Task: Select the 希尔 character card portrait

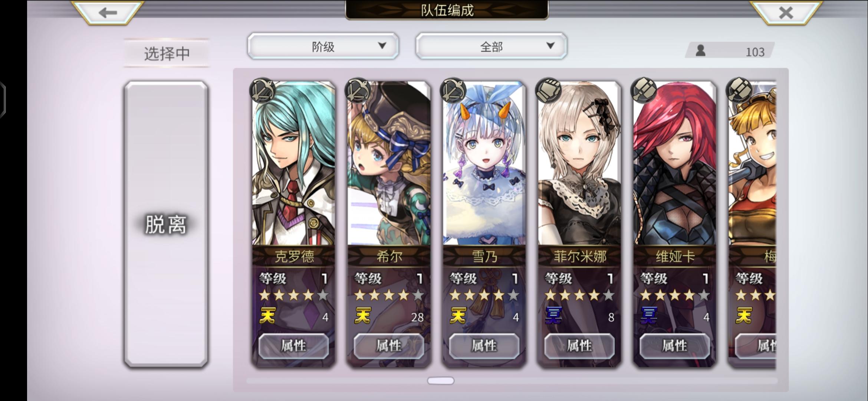Action: pos(389,163)
